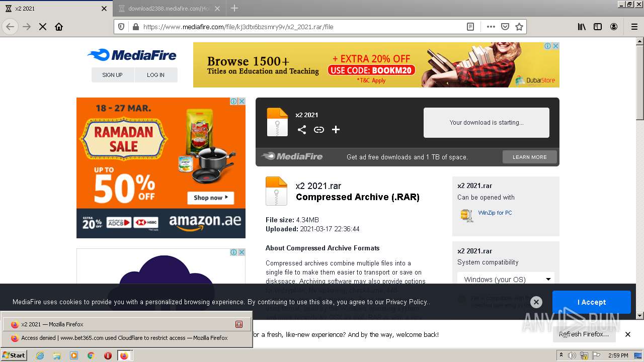Image resolution: width=644 pixels, height=362 pixels.
Task: Open Internet Explorer from taskbar
Action: (x=40, y=355)
